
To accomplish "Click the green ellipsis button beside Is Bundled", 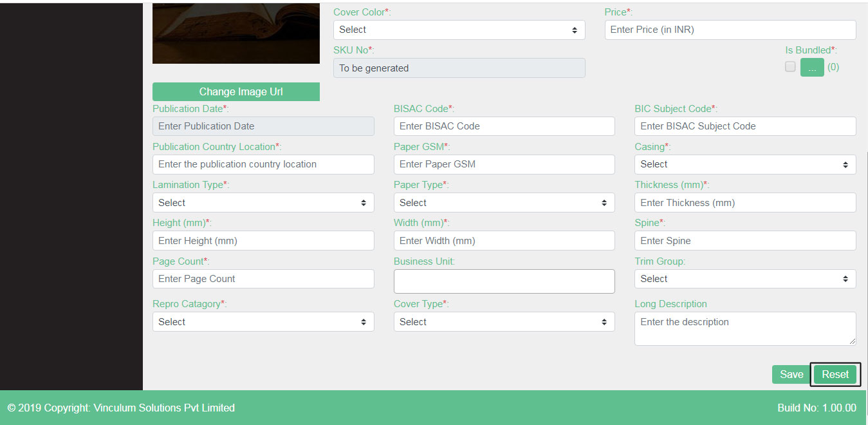I will pyautogui.click(x=812, y=66).
